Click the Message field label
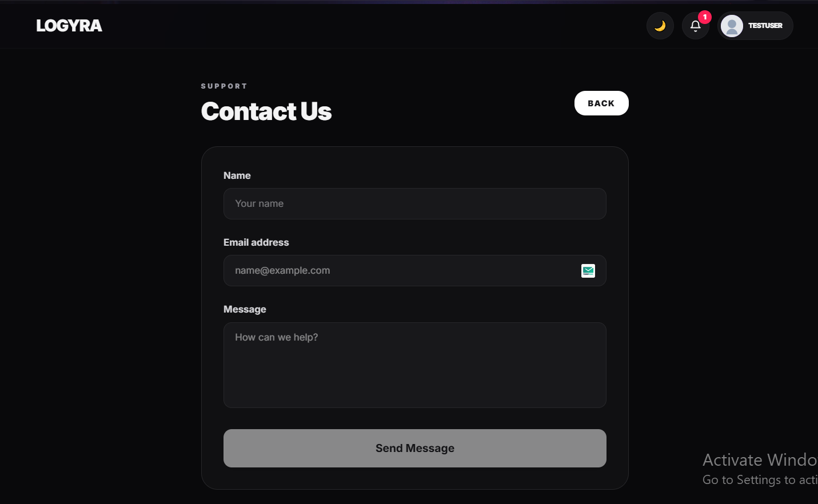Viewport: 818px width, 504px height. (x=245, y=309)
